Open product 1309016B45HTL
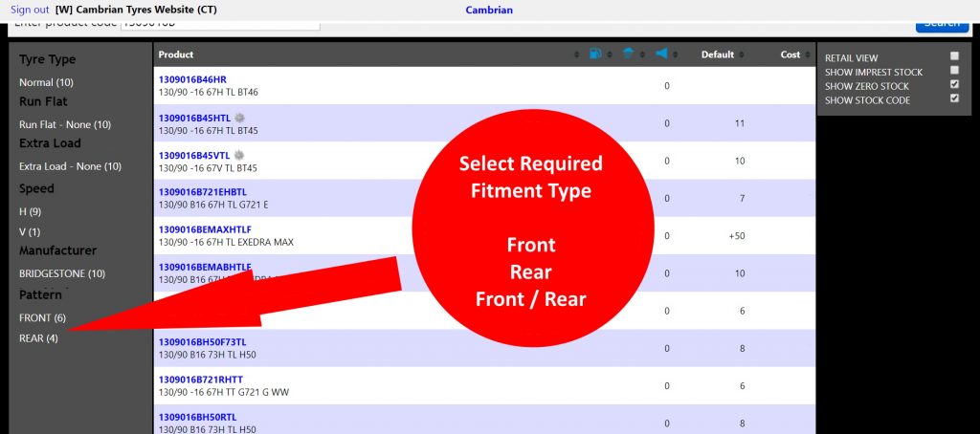The image size is (980, 434). tap(194, 118)
